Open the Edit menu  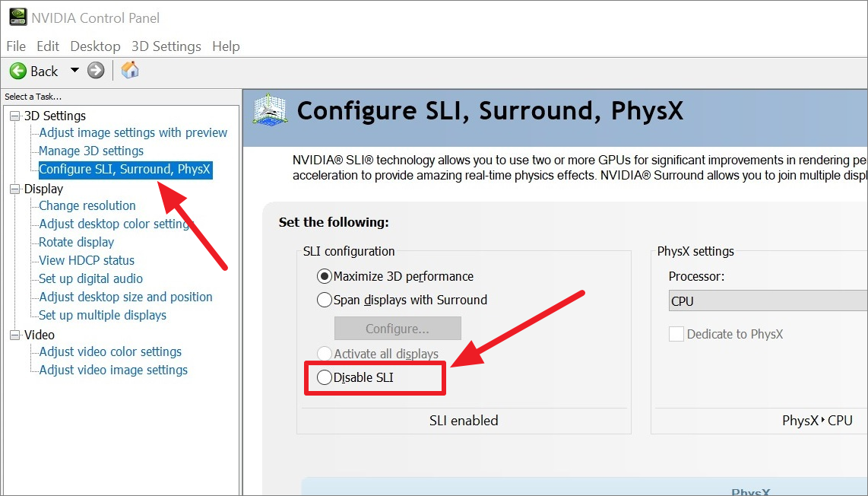pos(48,46)
